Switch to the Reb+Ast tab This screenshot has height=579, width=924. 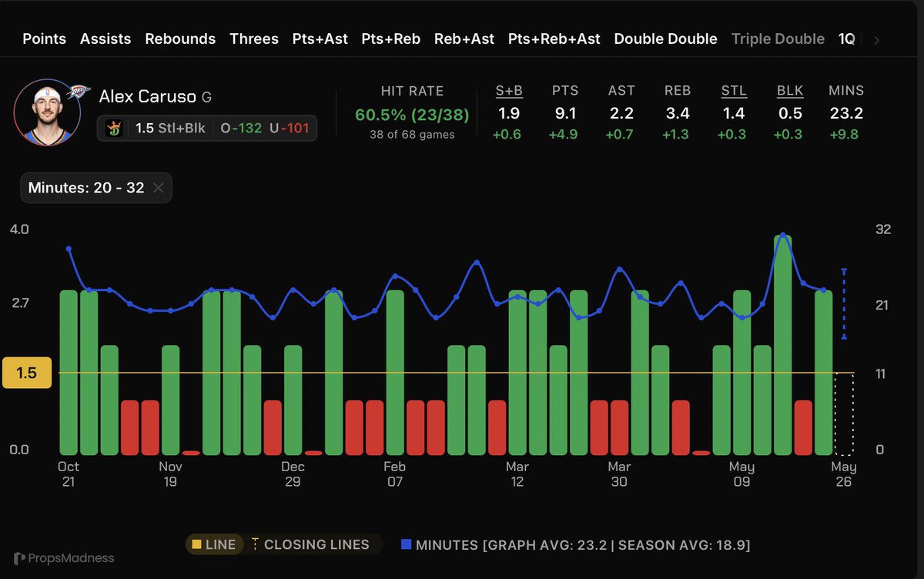pos(464,38)
